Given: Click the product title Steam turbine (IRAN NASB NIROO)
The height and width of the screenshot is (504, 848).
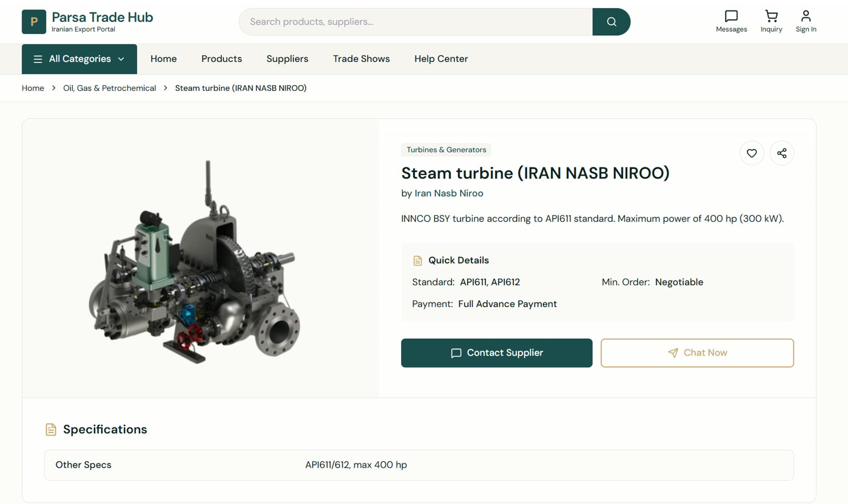Looking at the screenshot, I should [535, 173].
